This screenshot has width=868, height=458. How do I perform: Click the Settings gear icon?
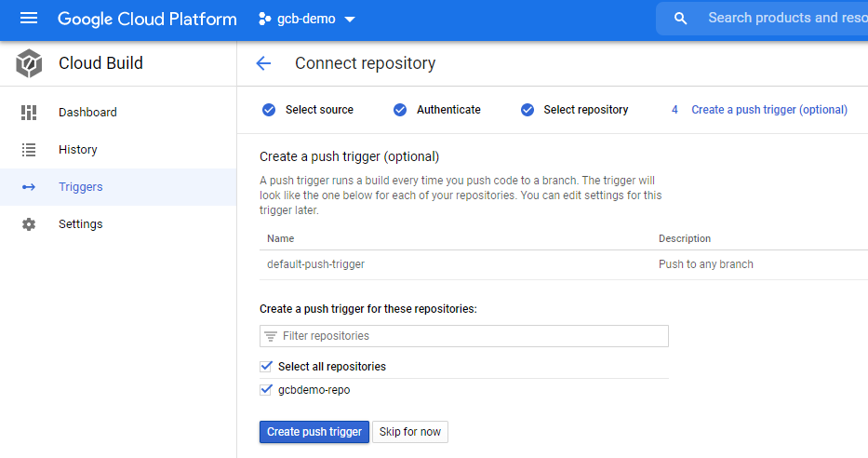[x=29, y=224]
